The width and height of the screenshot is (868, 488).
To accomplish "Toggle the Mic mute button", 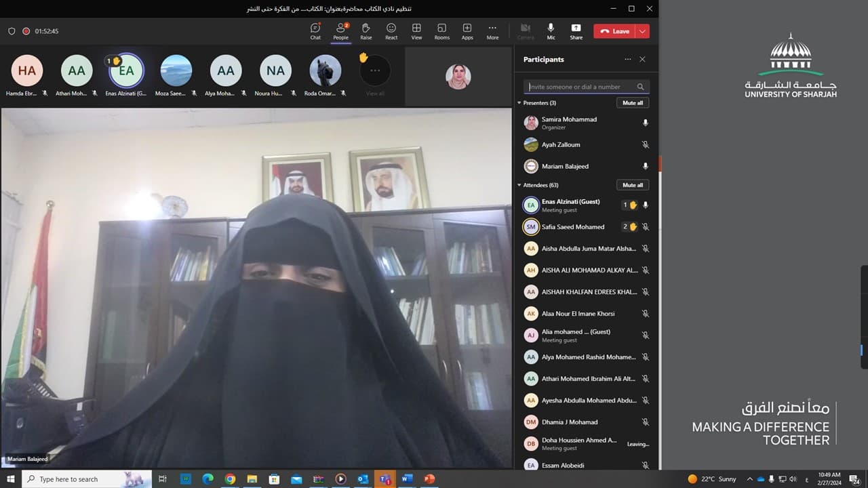I will 551,30.
